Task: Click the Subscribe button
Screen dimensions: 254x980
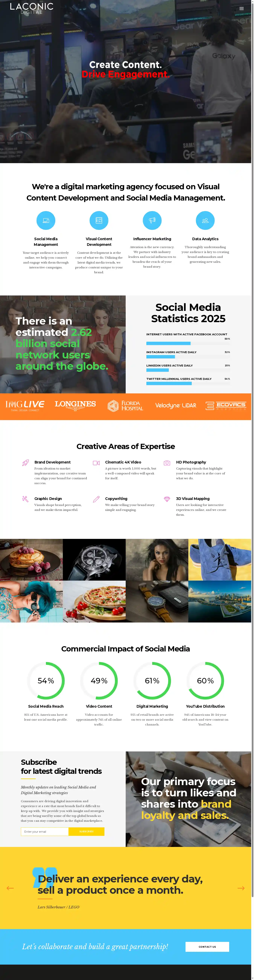Action: point(86,831)
